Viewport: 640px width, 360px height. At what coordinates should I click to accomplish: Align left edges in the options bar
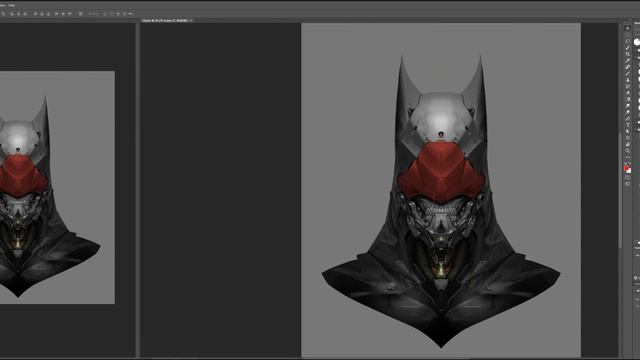(x=12, y=14)
